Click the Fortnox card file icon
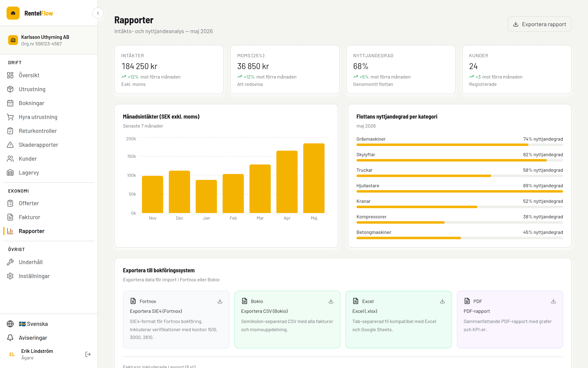 click(x=133, y=301)
